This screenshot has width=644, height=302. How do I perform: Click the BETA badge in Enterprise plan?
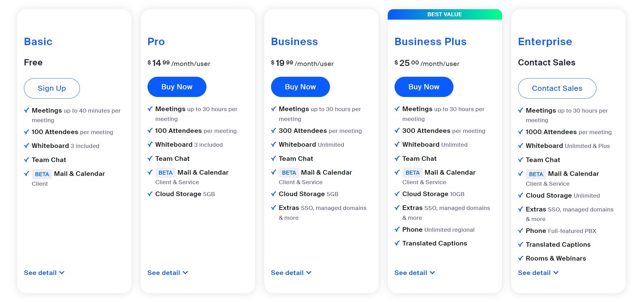(x=536, y=174)
